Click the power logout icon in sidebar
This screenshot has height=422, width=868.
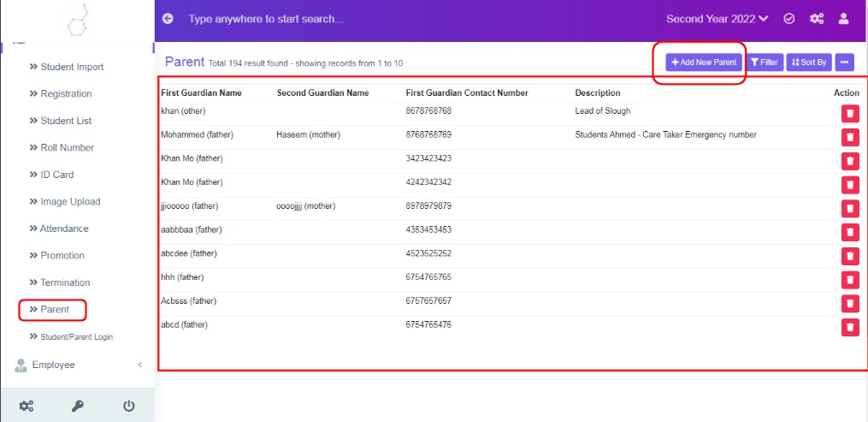128,406
